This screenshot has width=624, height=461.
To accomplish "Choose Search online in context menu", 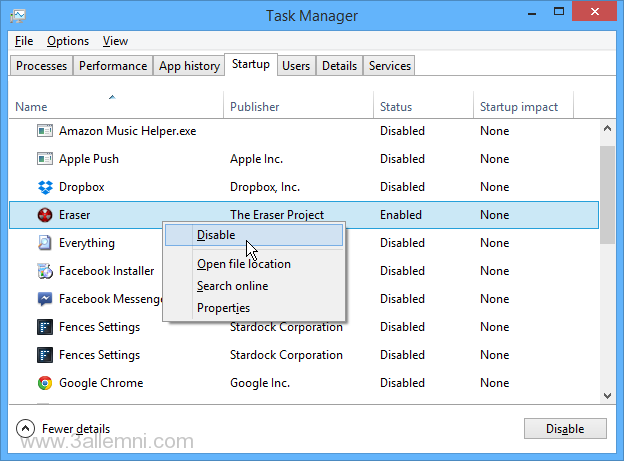I will 232,286.
